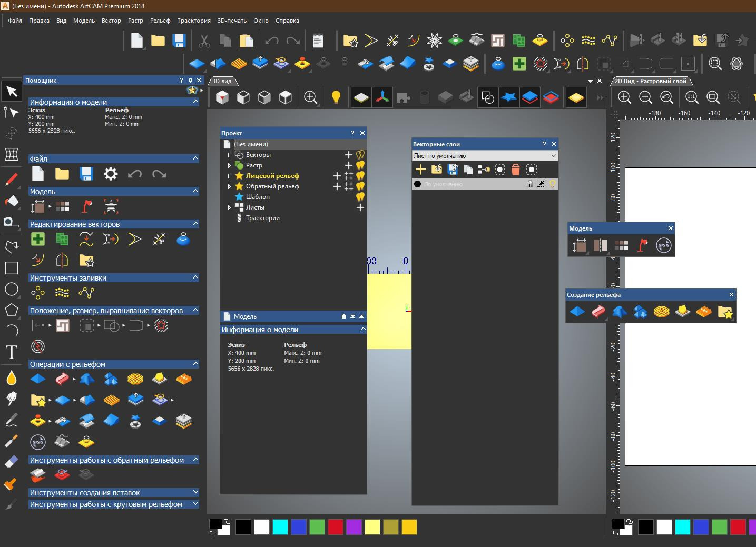Click the orange trash delete layer icon
This screenshot has height=547, width=756.
[515, 169]
